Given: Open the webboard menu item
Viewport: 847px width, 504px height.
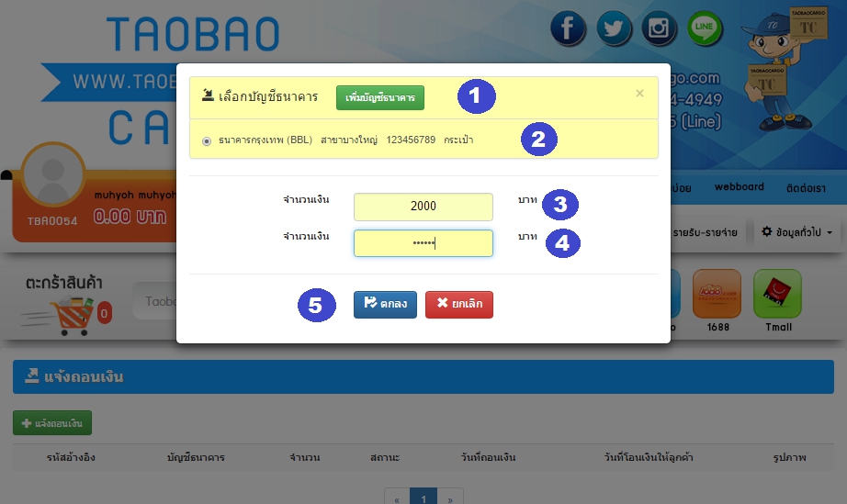Looking at the screenshot, I should tap(739, 187).
